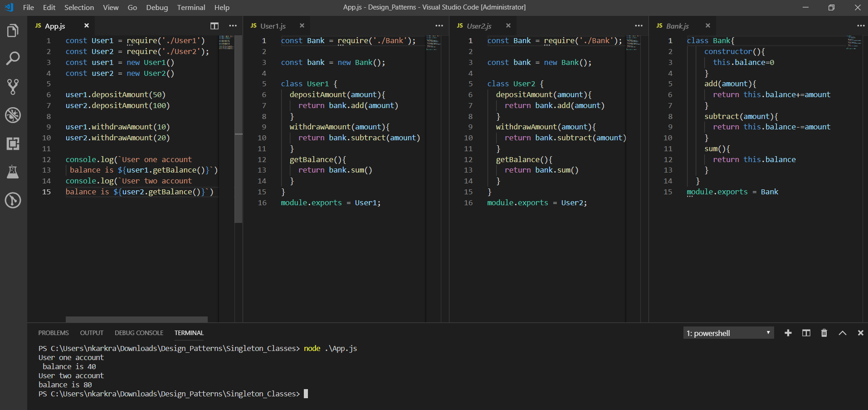Screen dimensions: 868x410
Task: Open the Terminal menu in menu bar
Action: click(x=191, y=7)
